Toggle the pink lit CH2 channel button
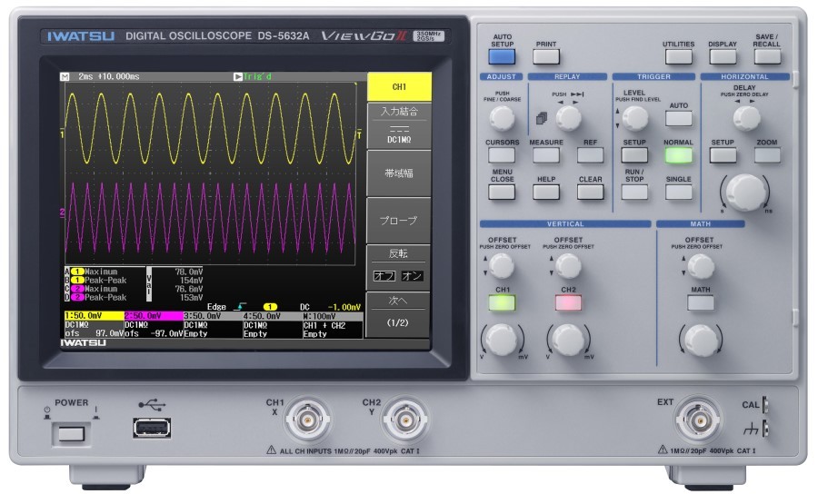Viewport: 818px width, 504px height. pyautogui.click(x=568, y=303)
